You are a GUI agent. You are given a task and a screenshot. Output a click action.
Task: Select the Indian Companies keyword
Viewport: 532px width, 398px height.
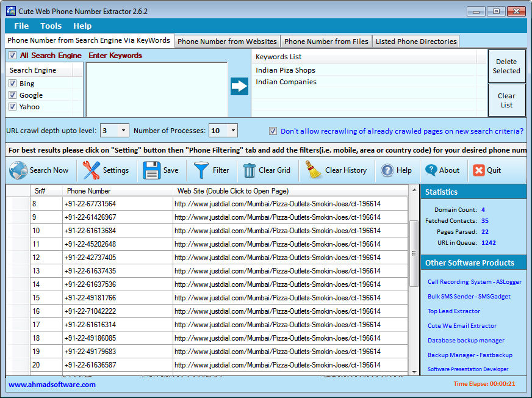pyautogui.click(x=286, y=82)
